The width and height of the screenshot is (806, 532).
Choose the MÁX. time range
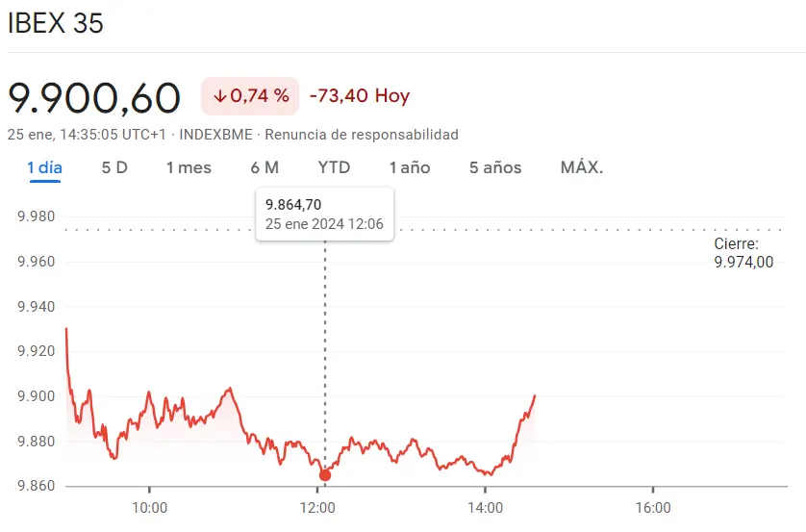582,167
